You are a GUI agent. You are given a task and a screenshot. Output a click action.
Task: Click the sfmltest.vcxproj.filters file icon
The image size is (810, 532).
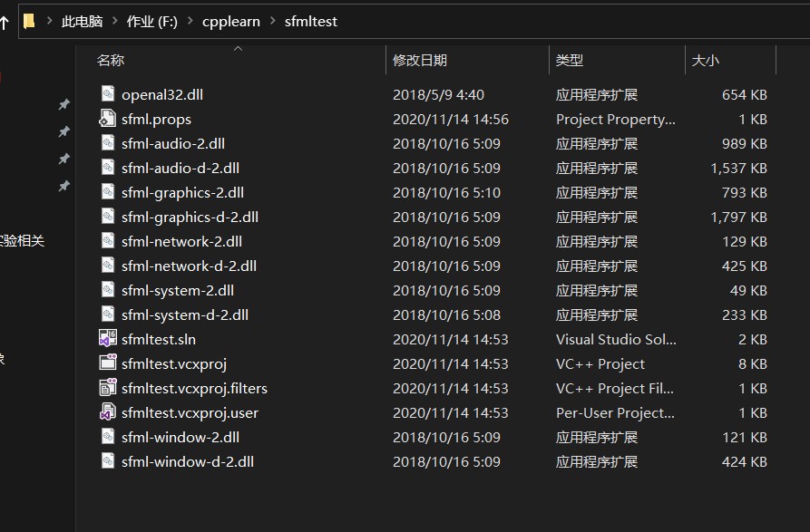[x=107, y=387]
